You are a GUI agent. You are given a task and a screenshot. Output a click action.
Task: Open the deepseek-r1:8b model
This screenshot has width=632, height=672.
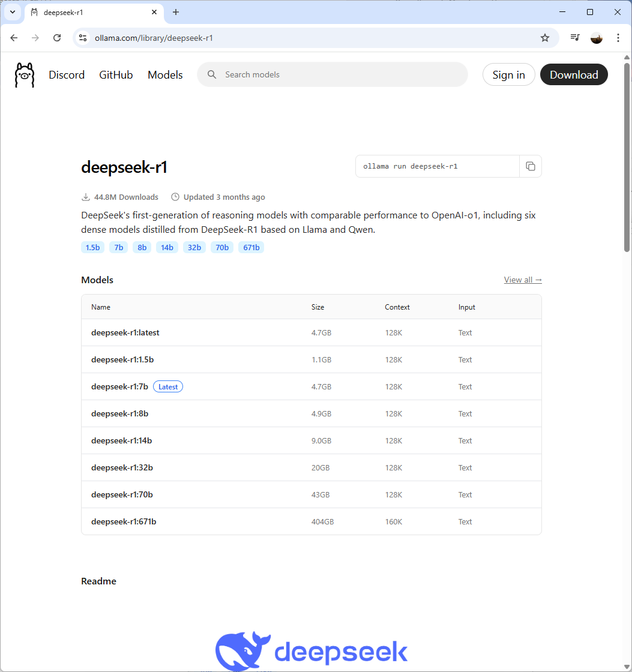click(x=119, y=413)
